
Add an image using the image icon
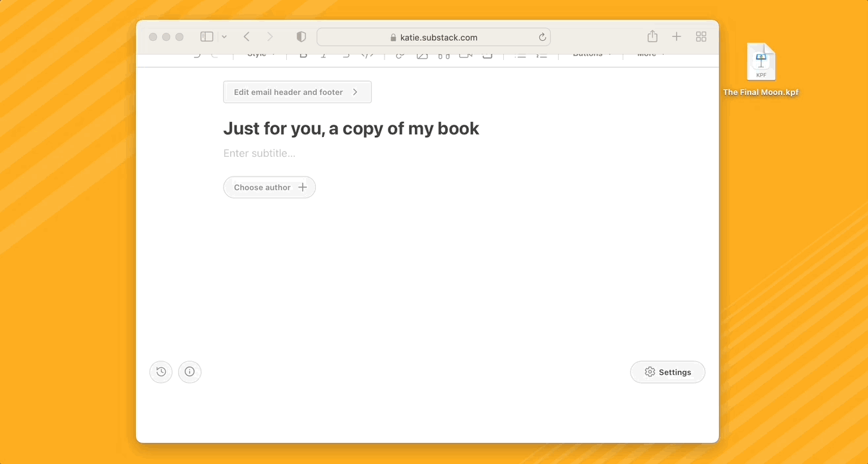(422, 55)
